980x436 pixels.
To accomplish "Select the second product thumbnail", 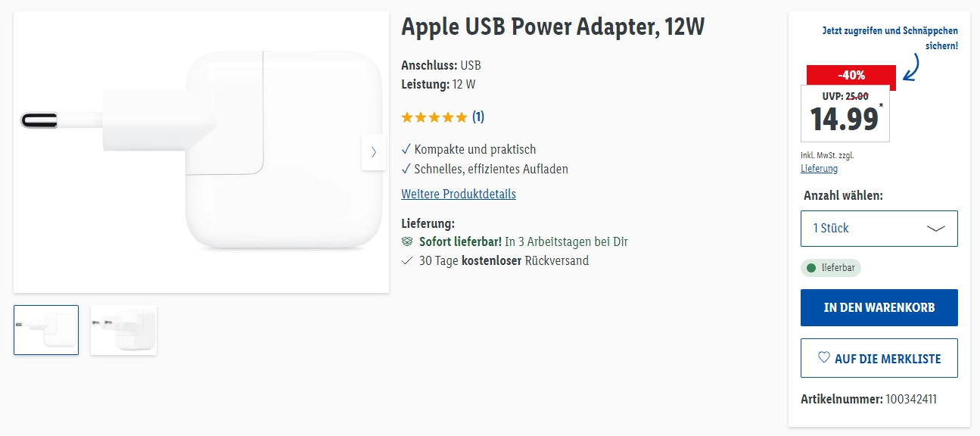I will pos(123,330).
